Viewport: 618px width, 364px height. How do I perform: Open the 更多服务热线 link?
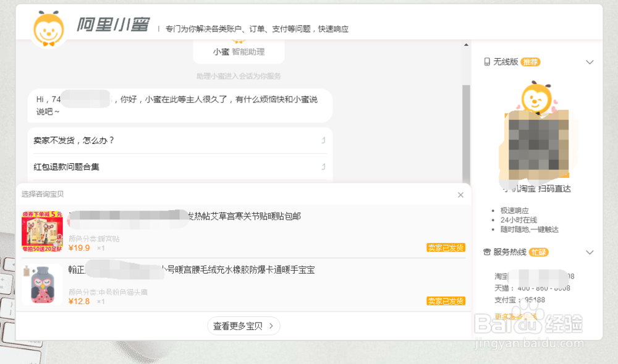[x=515, y=315]
